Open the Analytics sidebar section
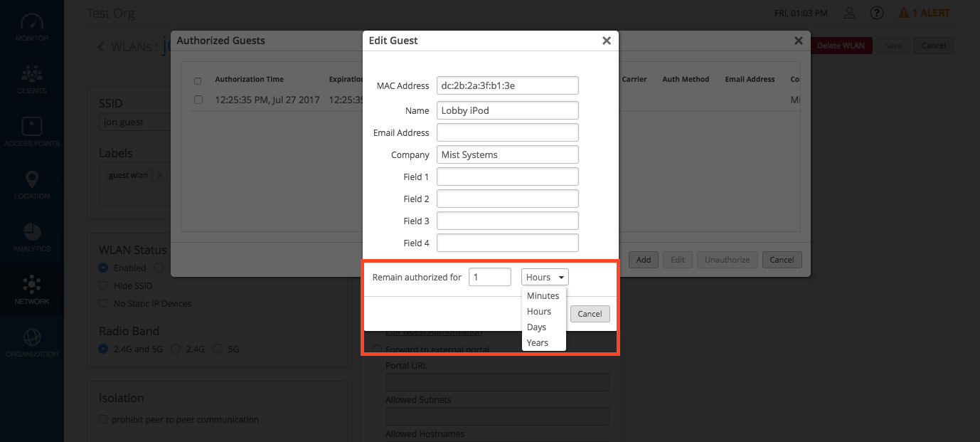This screenshot has height=442, width=980. 31,237
